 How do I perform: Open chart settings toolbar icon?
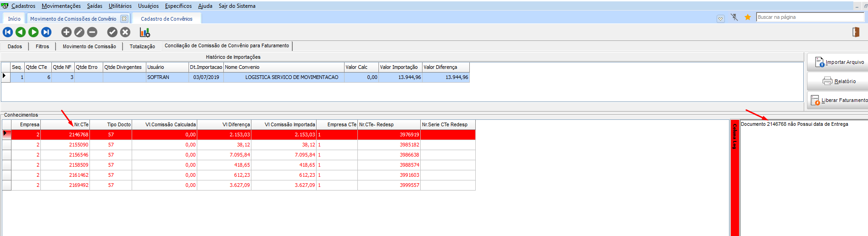tap(145, 33)
